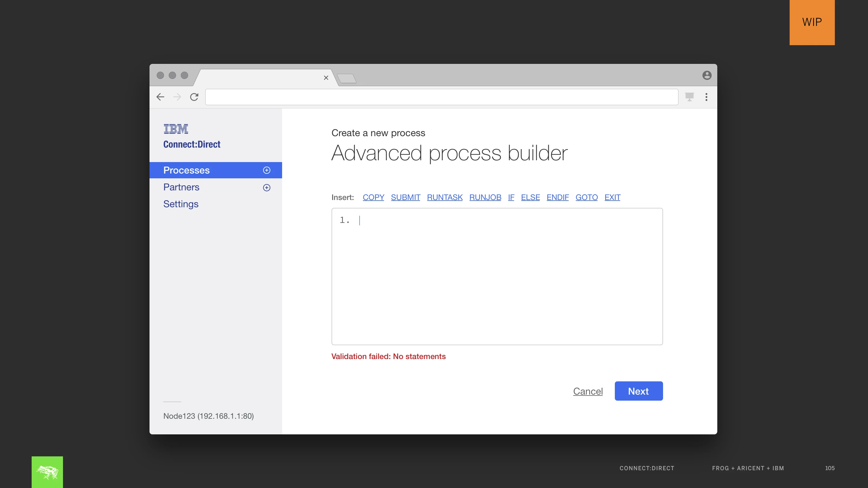Open a new browser tab
This screenshot has width=868, height=488.
point(347,78)
